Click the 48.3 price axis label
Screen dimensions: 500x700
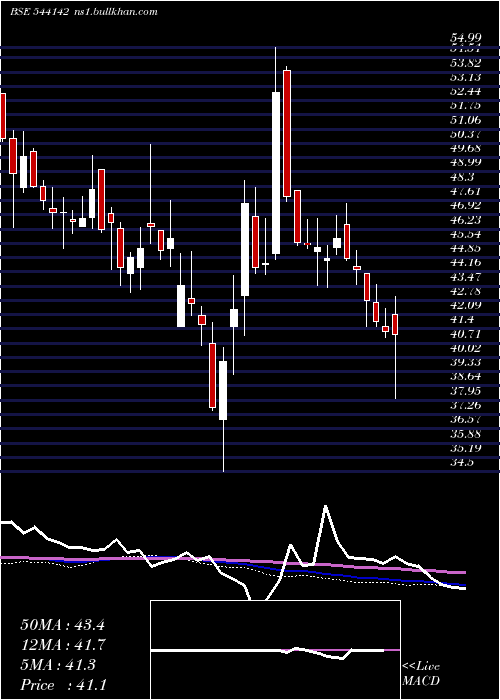(462, 177)
